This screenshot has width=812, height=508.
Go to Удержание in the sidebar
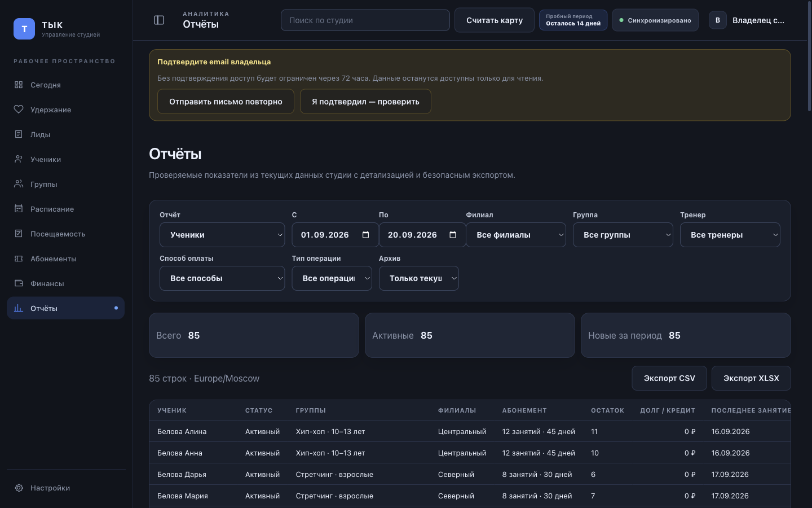[65, 110]
